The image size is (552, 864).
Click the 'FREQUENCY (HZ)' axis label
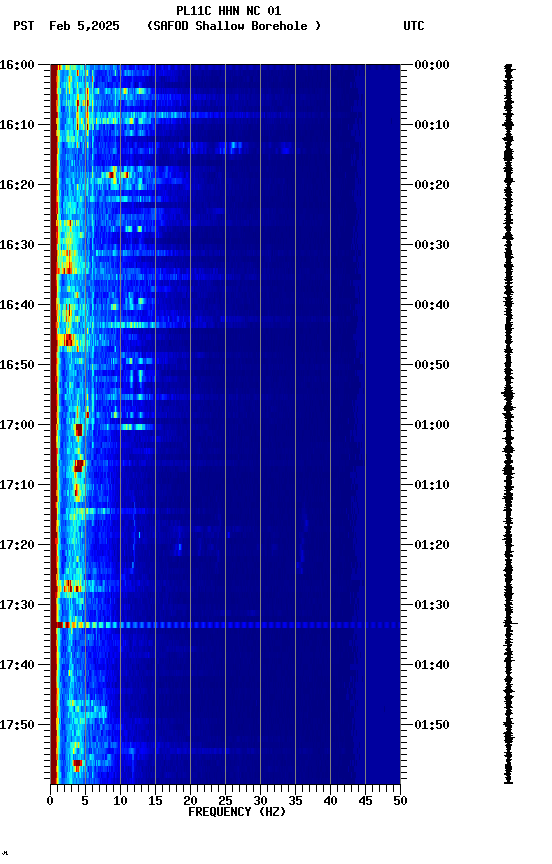tap(237, 812)
